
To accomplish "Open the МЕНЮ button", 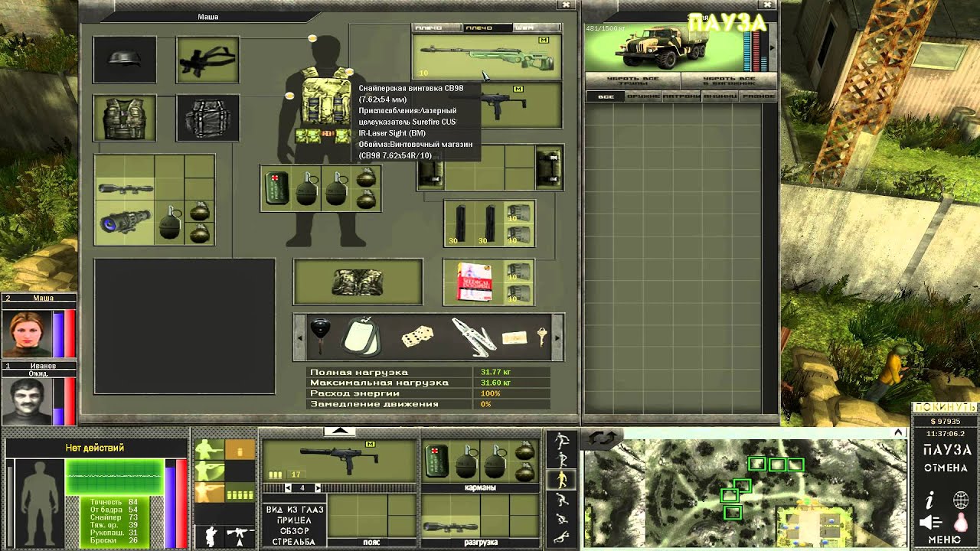I will [944, 540].
